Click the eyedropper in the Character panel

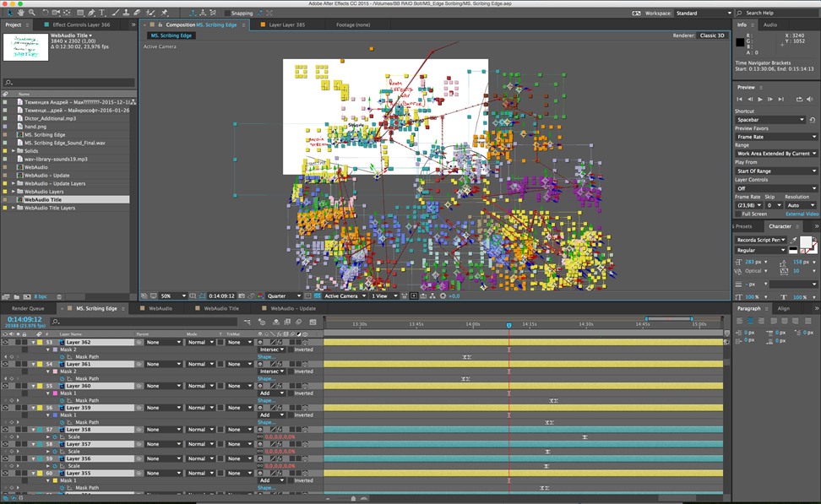coord(793,241)
